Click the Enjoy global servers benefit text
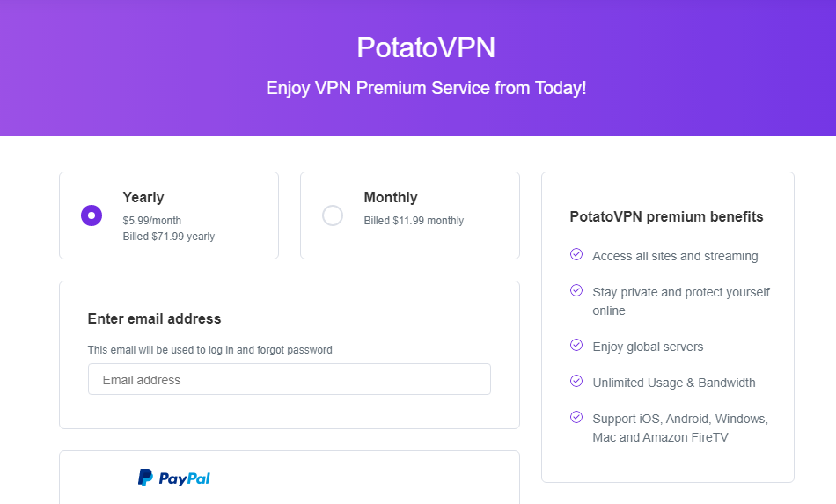Screen dimensions: 836x504 tap(648, 347)
